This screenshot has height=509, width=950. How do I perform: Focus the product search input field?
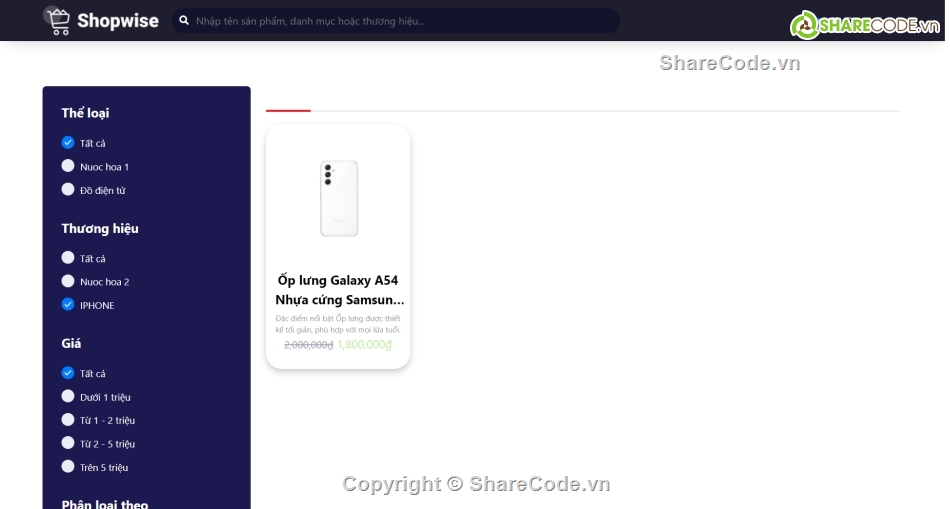396,21
